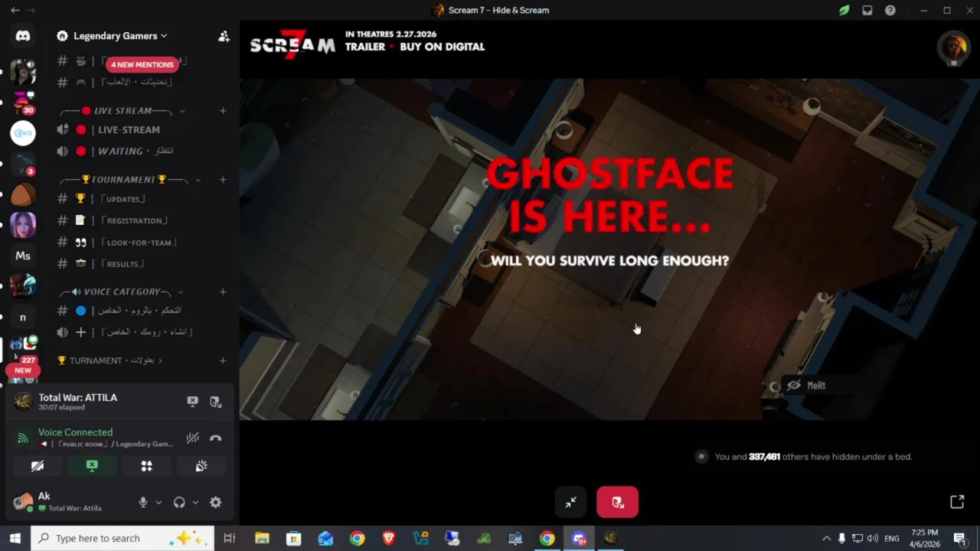Viewport: 980px width, 551px height.
Task: Open the inbox icon in title bar
Action: (867, 10)
